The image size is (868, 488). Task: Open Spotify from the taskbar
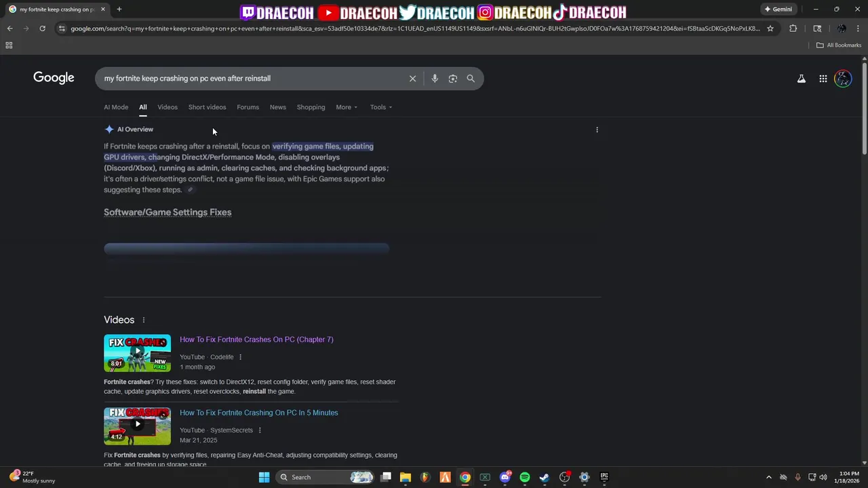[x=525, y=477]
